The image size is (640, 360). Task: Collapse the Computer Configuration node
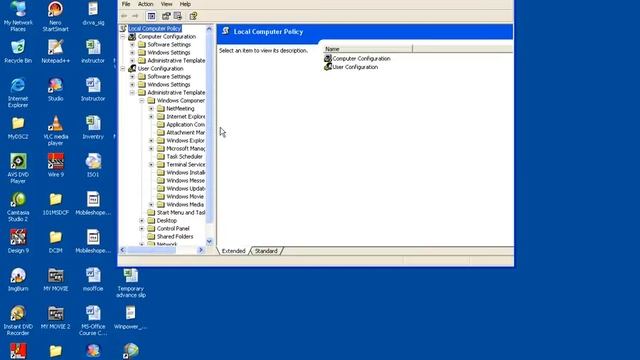point(123,37)
